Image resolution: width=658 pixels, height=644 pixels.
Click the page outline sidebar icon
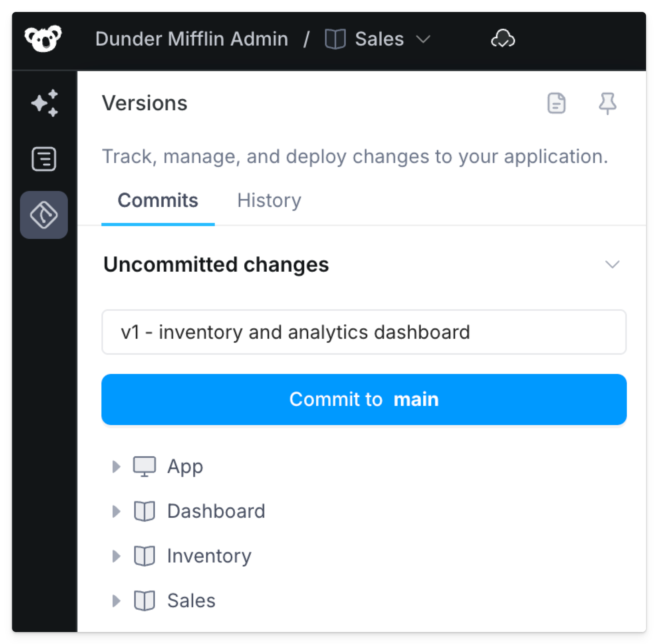tap(44, 159)
